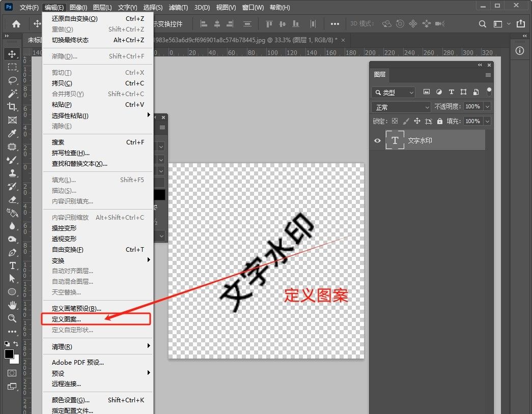This screenshot has width=532, height=414.
Task: Toggle the pixel layer filter
Action: click(427, 92)
